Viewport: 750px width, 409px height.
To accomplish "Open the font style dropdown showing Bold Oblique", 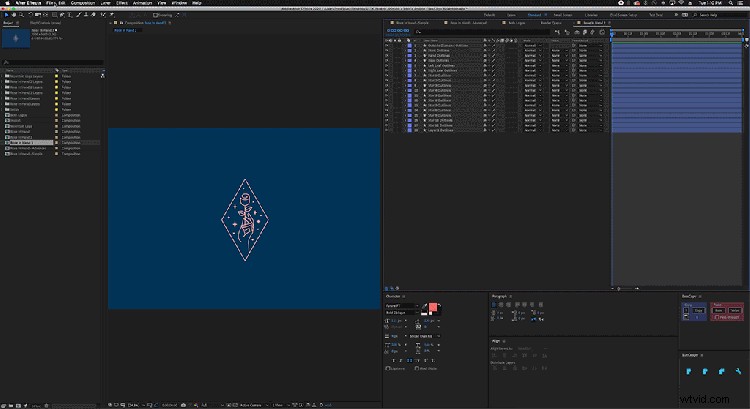I will [x=402, y=312].
